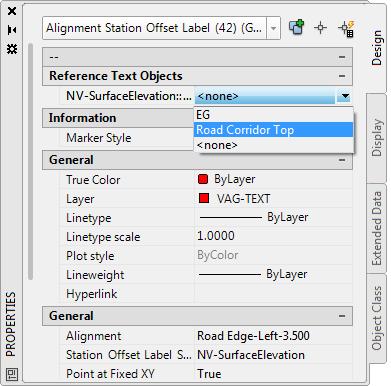The height and width of the screenshot is (386, 391).
Task: Select the Linetype ByLayer value
Action: pyautogui.click(x=273, y=218)
